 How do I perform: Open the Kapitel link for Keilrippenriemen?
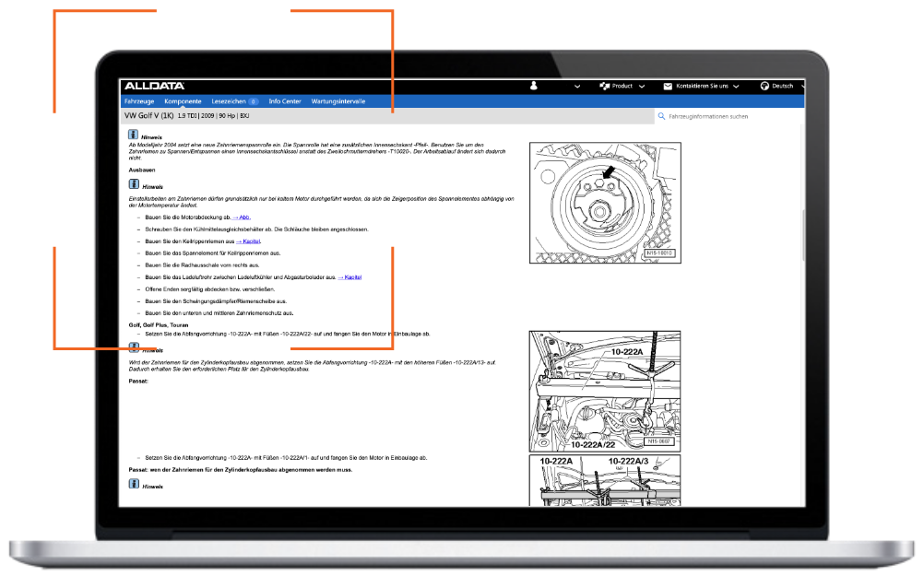pos(249,241)
